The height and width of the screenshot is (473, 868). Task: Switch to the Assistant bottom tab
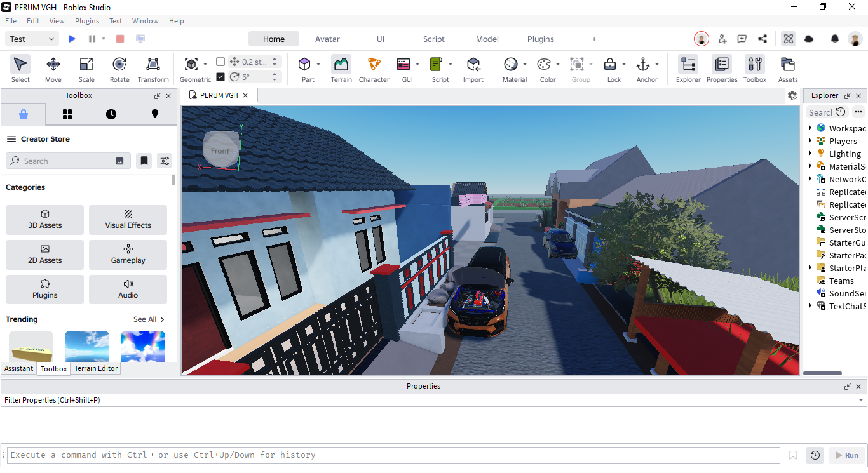tap(19, 368)
